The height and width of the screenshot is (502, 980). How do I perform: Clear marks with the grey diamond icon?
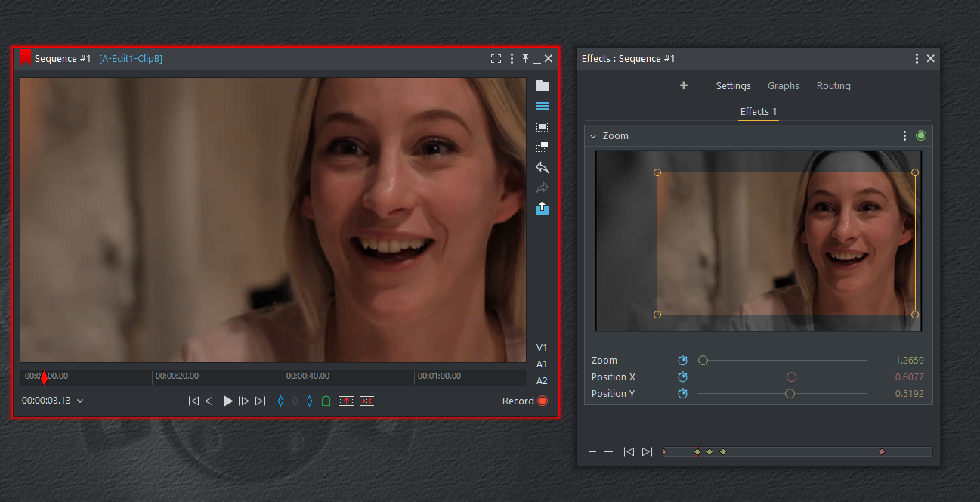click(x=295, y=401)
